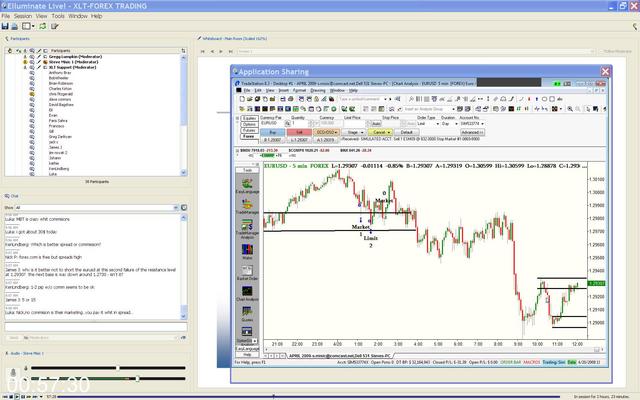The width and height of the screenshot is (640, 400).
Task: Click the TradeManager Analysis sidebar icon
Action: (x=247, y=225)
